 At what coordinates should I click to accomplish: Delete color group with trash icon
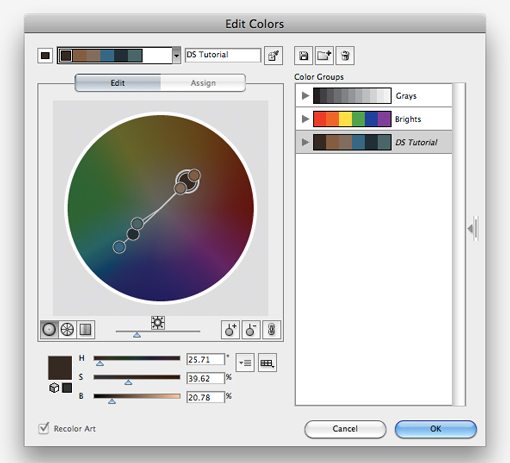[345, 56]
